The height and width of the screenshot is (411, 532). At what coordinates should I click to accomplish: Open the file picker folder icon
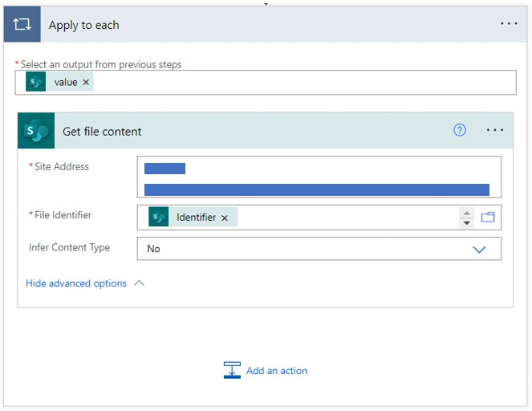click(488, 217)
